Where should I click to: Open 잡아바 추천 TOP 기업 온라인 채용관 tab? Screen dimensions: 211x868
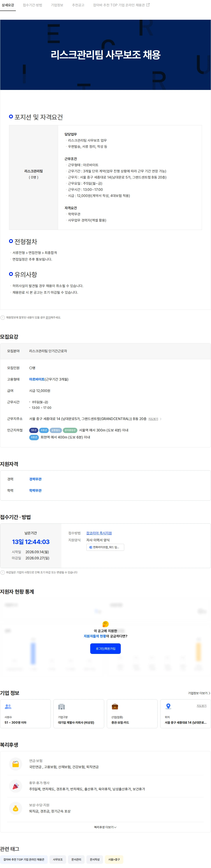click(x=119, y=5)
